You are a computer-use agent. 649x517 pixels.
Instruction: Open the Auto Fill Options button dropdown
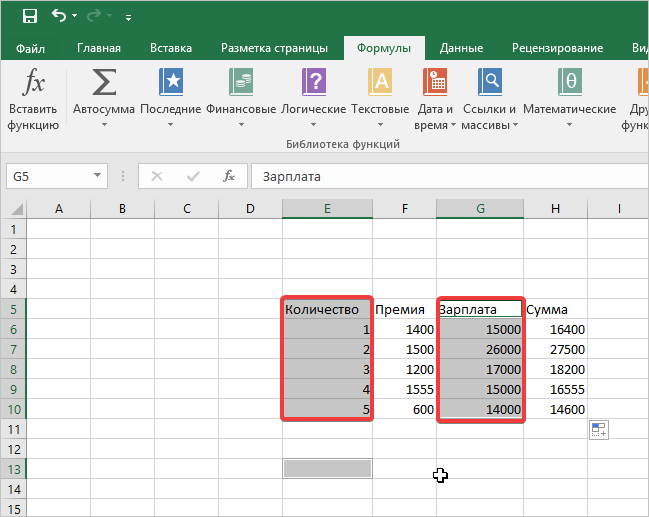coord(598,430)
